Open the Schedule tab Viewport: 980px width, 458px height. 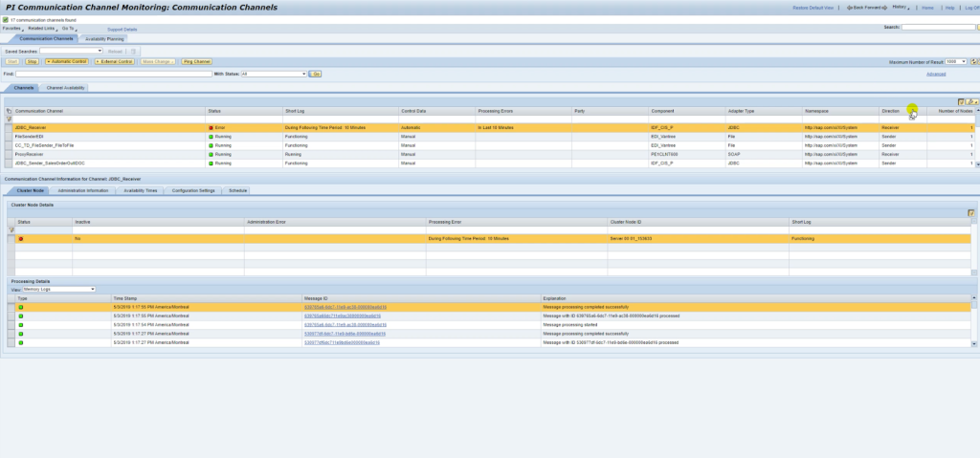[237, 190]
